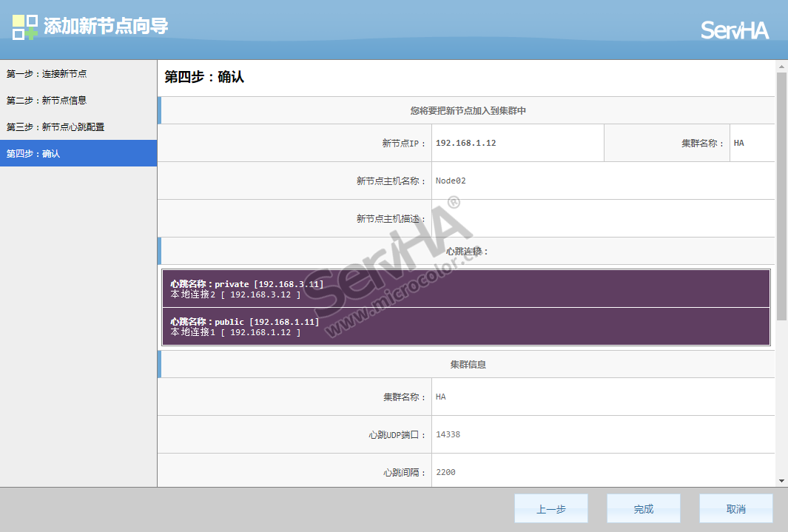Click the scrollbar up arrow
Screen dimensions: 788x532
click(x=781, y=67)
